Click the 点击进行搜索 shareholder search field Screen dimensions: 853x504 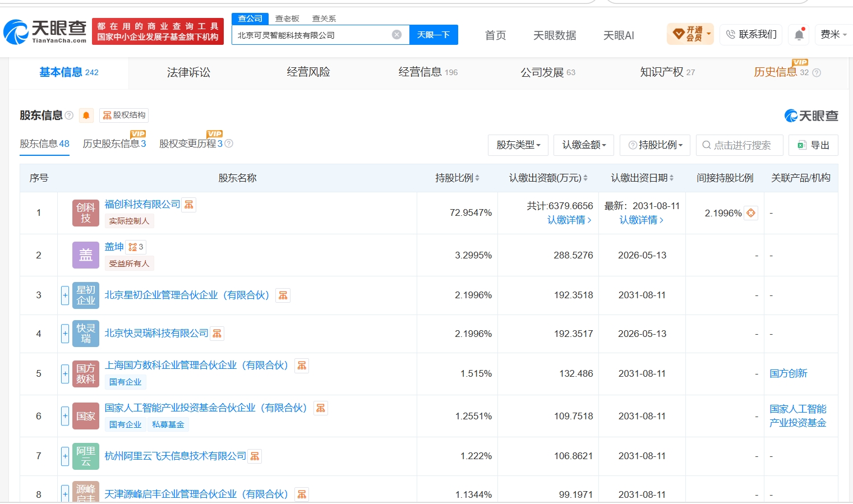point(740,145)
